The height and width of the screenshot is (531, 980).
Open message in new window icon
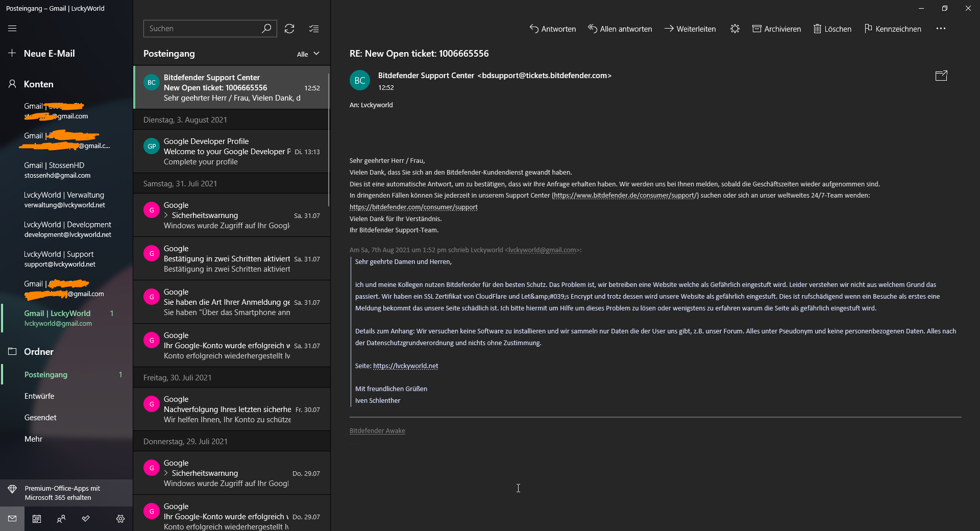pos(941,76)
